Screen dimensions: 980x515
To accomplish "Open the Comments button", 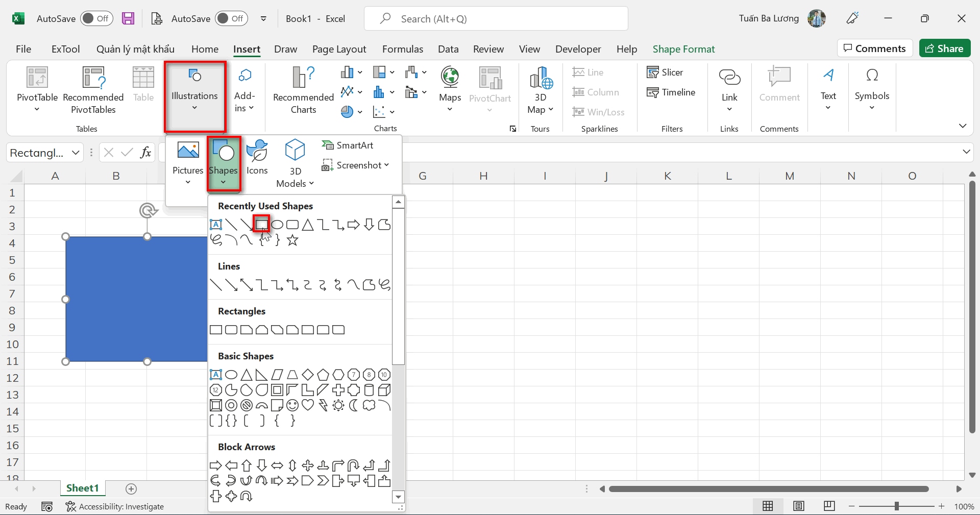I will point(875,48).
